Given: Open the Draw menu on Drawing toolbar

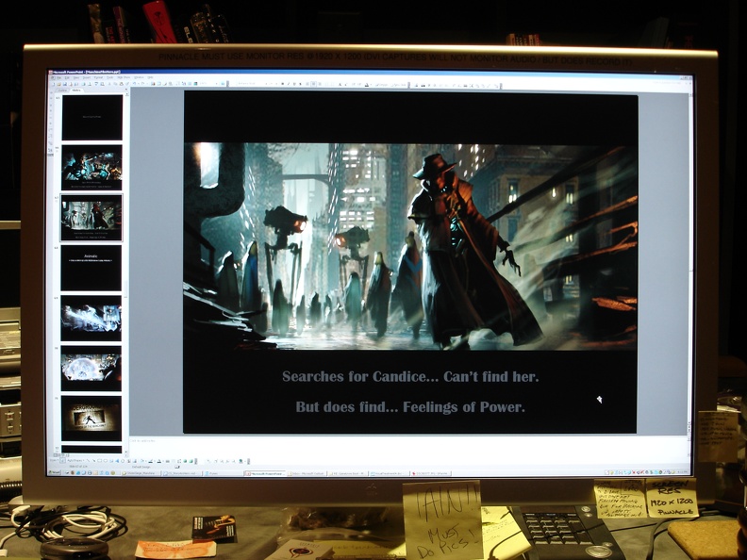Looking at the screenshot, I should [x=54, y=460].
